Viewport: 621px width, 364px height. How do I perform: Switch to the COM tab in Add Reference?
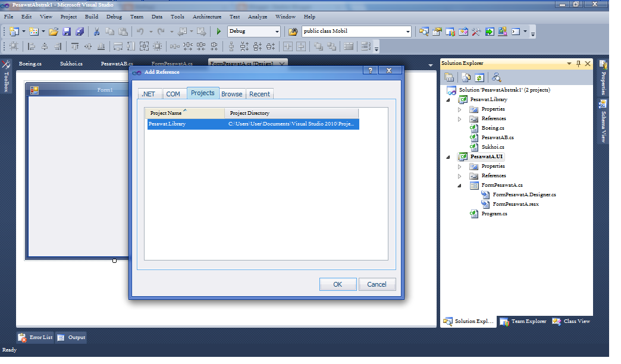pos(173,94)
